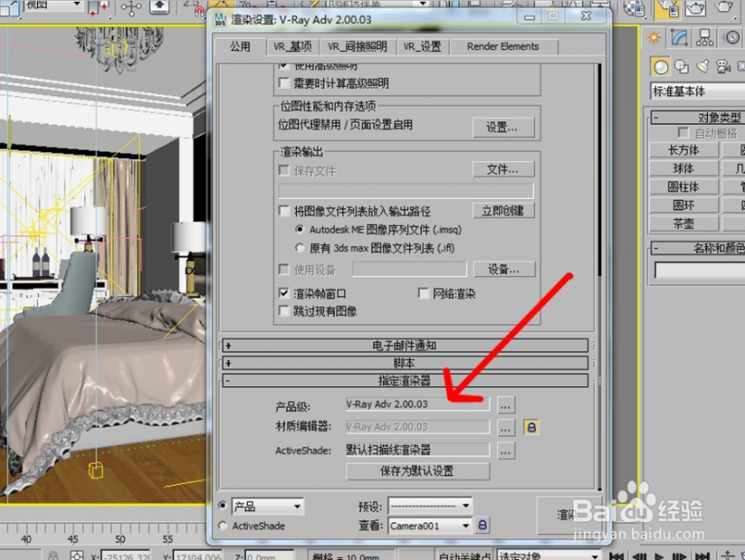The image size is (745, 560).
Task: Select Autodesk ME 图像序列文件 (.imsq) option
Action: (x=300, y=229)
